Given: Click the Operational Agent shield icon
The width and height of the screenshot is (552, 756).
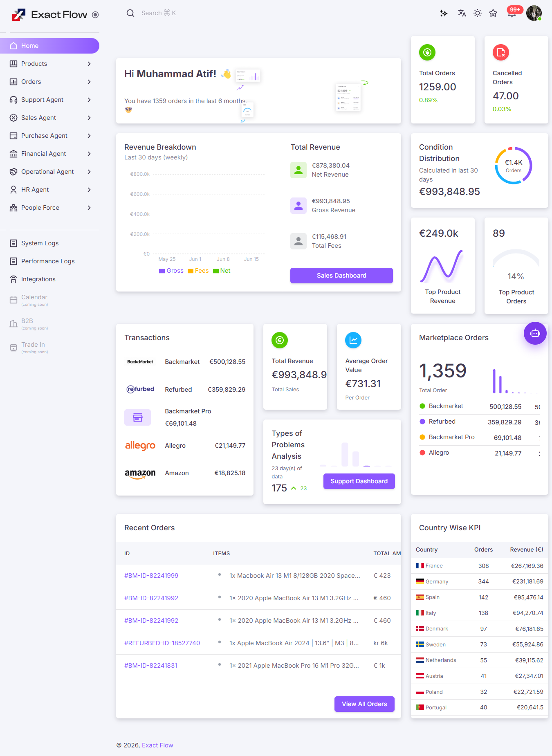Looking at the screenshot, I should [x=13, y=172].
